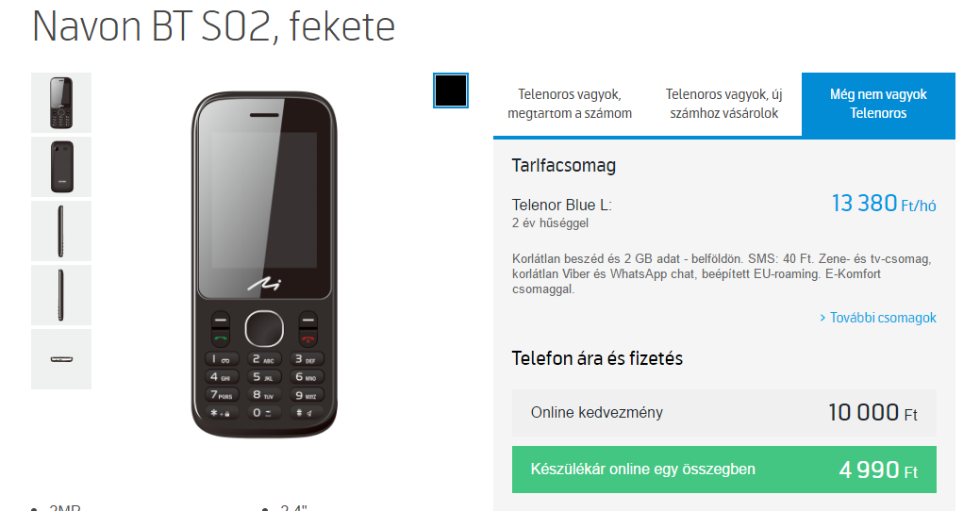
Task: Click the 'Tarifacsomag' heading
Action: click(x=564, y=166)
